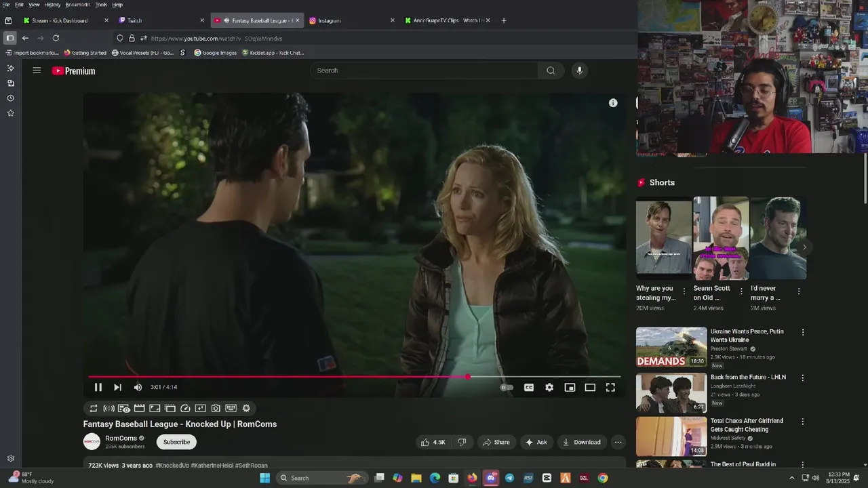Open more actions ellipsis beside Download
Screen dimensions: 868x488
point(618,442)
